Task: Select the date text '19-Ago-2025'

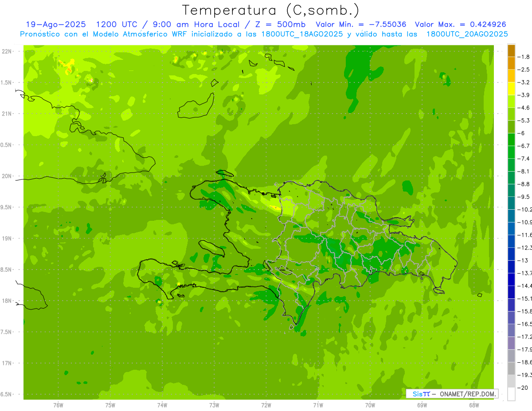Action: coord(56,25)
